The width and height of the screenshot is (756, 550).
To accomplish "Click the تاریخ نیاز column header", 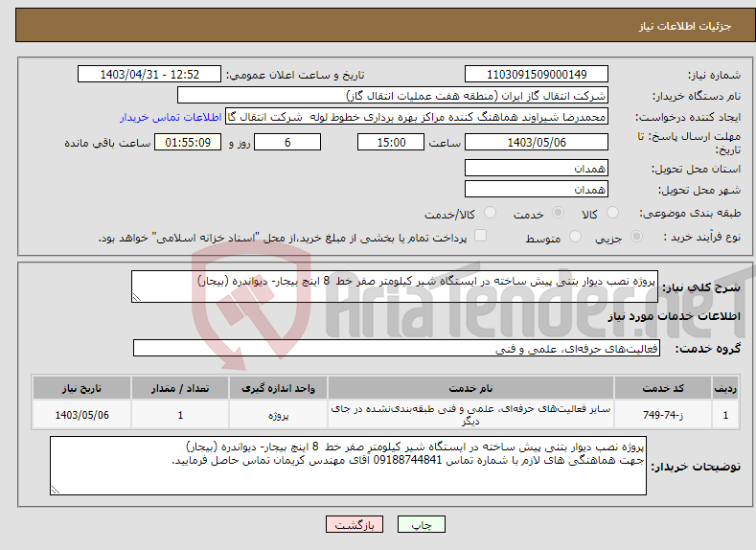I will point(82,388).
